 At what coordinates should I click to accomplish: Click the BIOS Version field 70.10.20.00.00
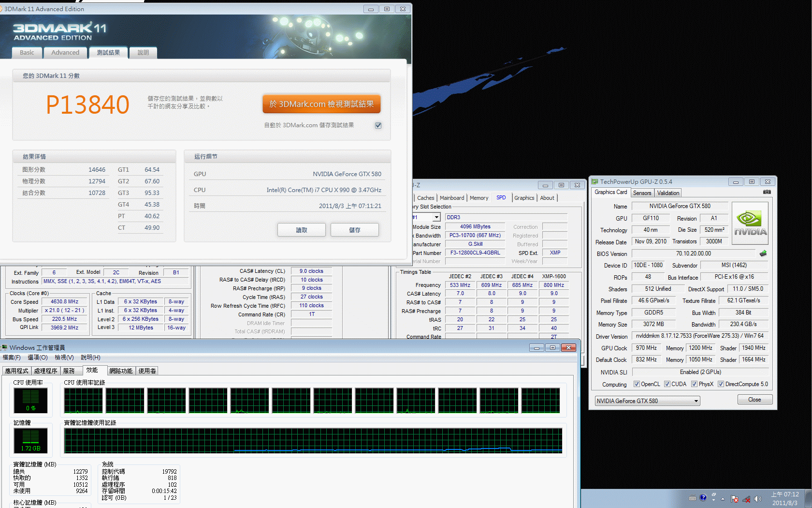pos(693,254)
